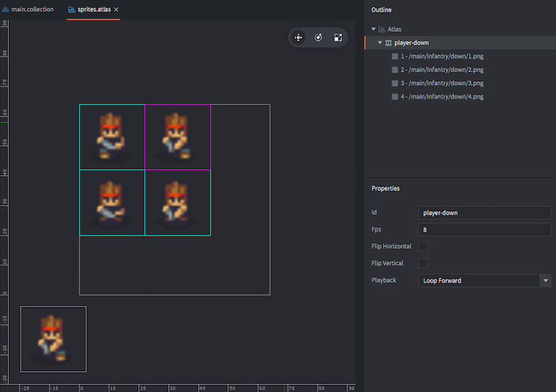Enable the Flip Vertical checkbox

(x=423, y=263)
